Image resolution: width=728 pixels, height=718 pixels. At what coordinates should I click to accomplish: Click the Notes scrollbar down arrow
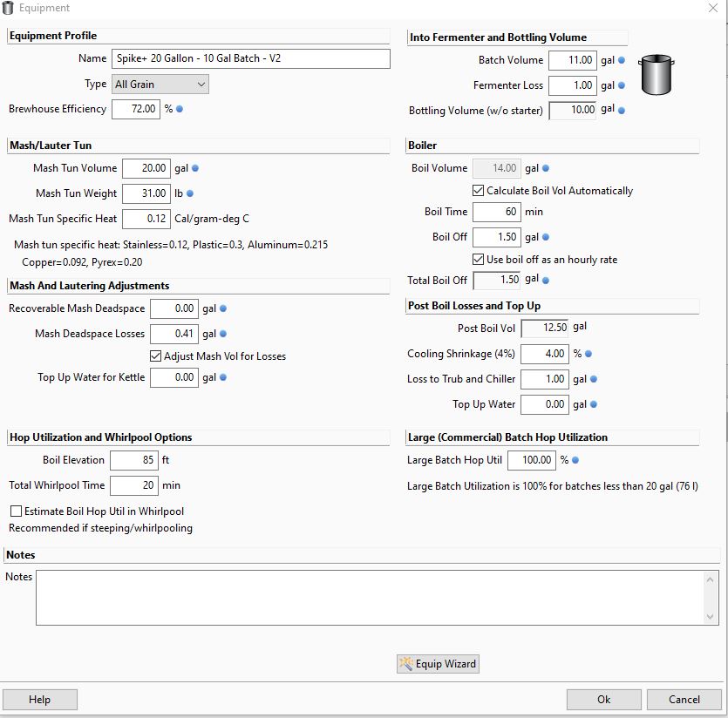tap(710, 616)
